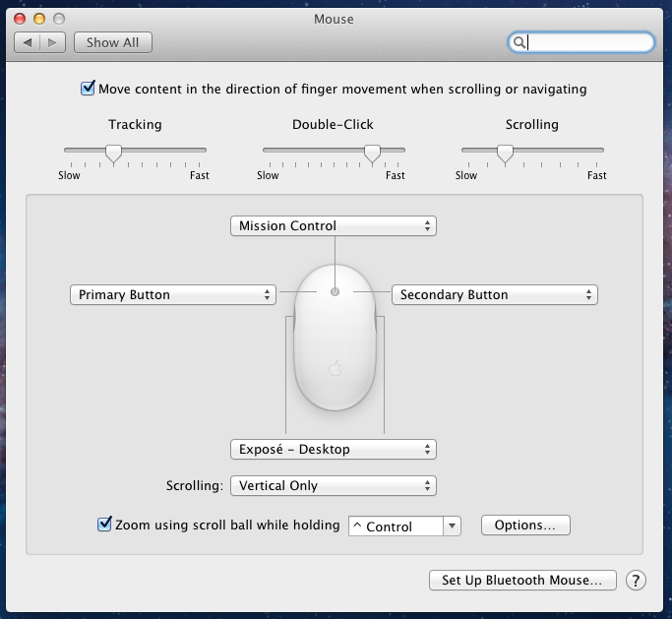
Task: Click Slow label under Scrolling slider
Action: 465,175
